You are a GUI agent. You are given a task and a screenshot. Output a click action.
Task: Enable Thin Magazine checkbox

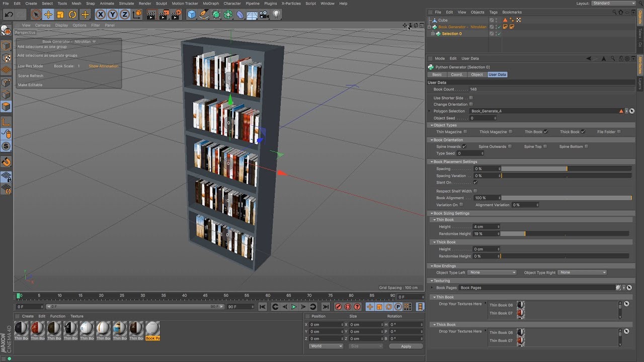coord(465,132)
